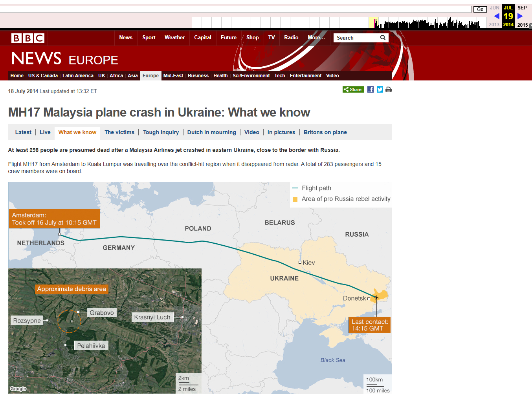
Task: Go to Entertainment section
Action: [x=306, y=76]
